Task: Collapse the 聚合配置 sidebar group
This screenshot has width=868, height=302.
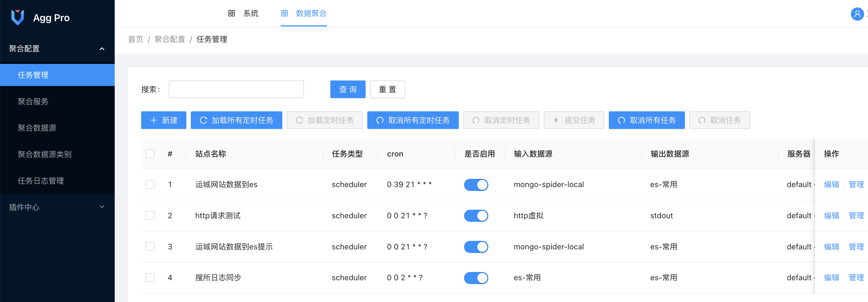Action: tap(57, 48)
